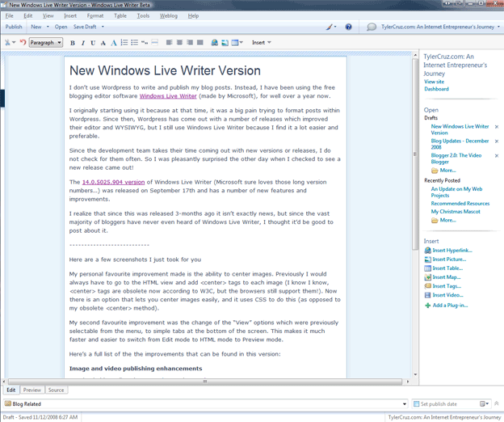504x422 pixels.
Task: Open the toolbar Insert dropdown
Action: pyautogui.click(x=262, y=43)
